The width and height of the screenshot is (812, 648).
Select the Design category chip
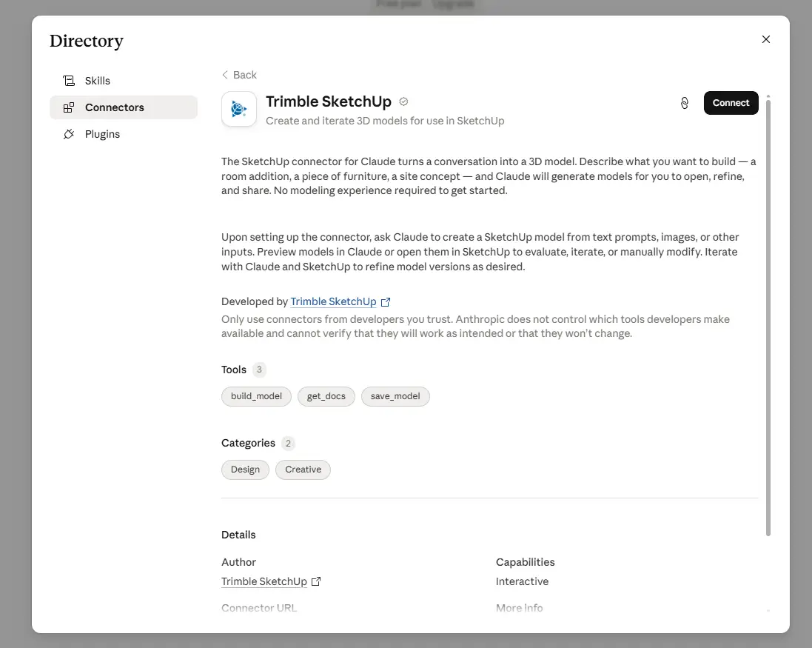click(x=246, y=470)
